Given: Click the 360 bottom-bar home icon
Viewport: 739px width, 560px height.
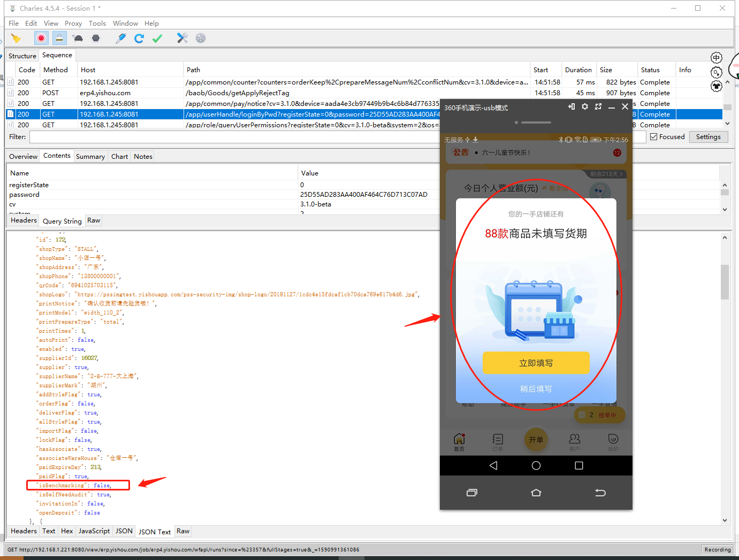Looking at the screenshot, I should tap(536, 493).
